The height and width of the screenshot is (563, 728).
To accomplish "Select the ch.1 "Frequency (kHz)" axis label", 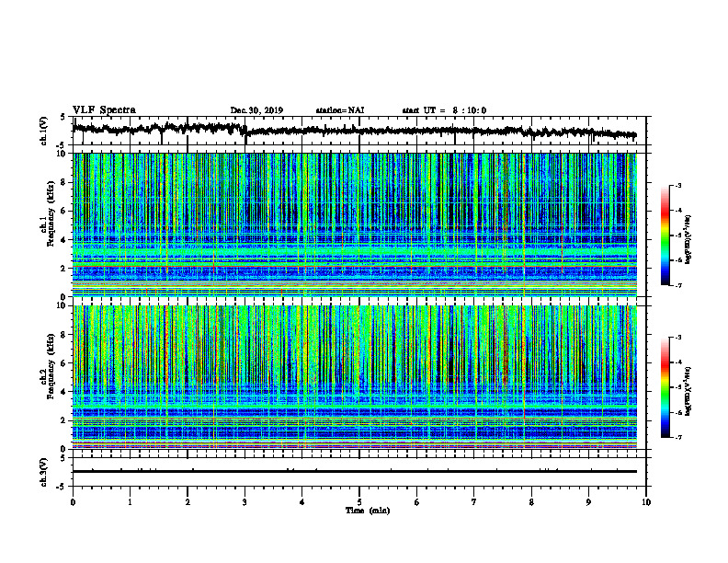I will click(51, 213).
